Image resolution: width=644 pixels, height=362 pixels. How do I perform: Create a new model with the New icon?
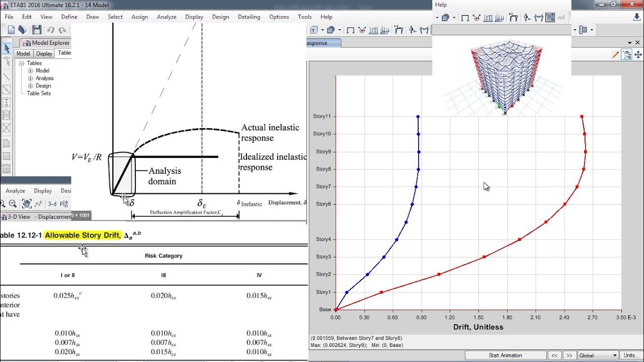[x=11, y=30]
